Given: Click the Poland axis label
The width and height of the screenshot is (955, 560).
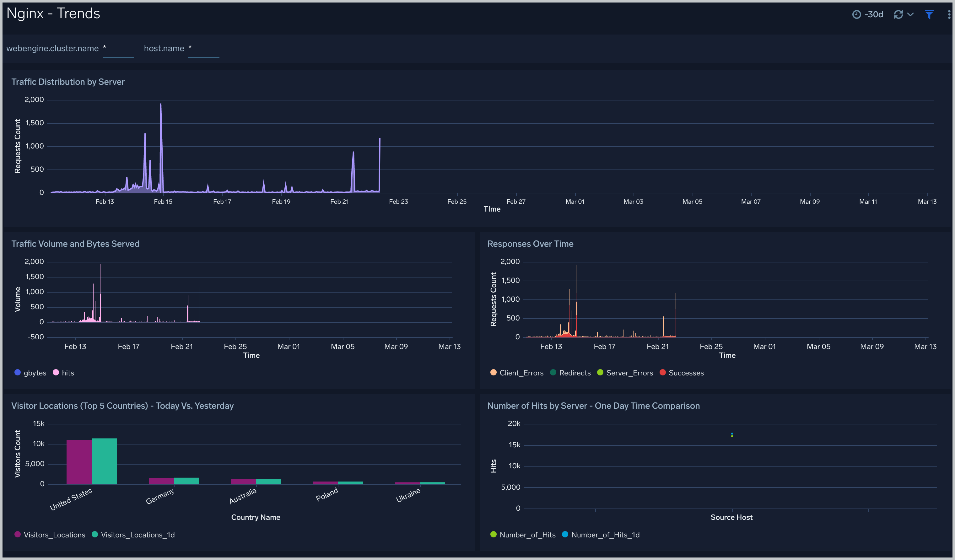Looking at the screenshot, I should 327,494.
